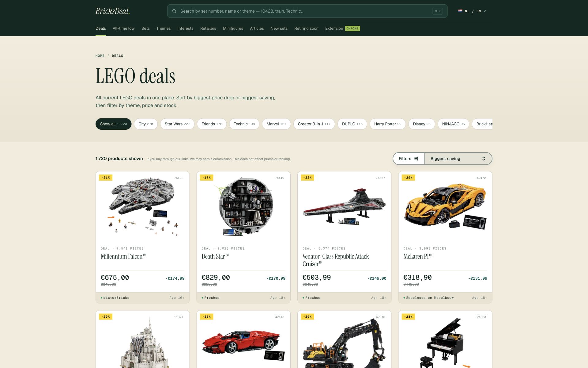Select the Harry Potter theme chip

pos(388,124)
